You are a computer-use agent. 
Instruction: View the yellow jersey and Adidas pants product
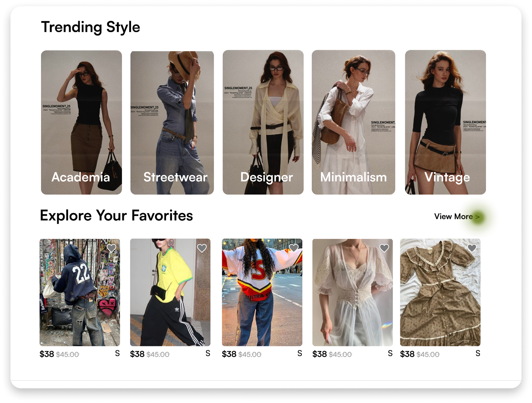pos(170,292)
